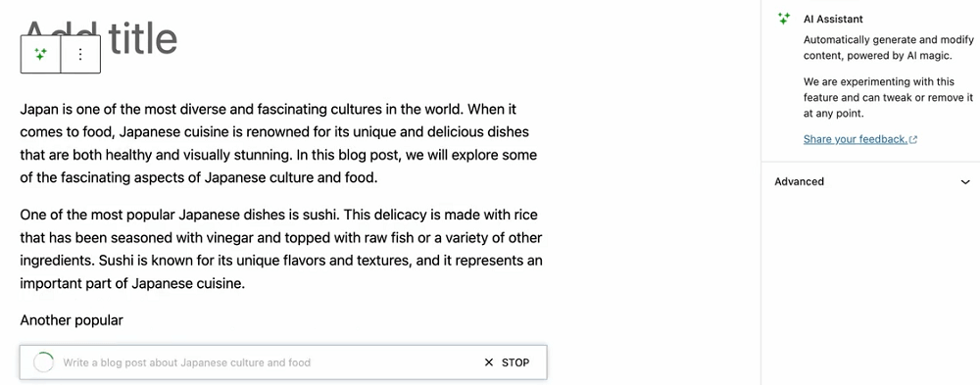Click the AI Assistant sparkle icon in block toolbar

[40, 55]
